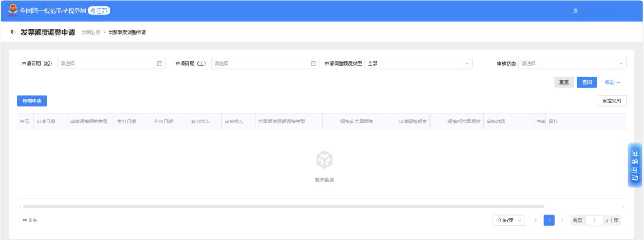This screenshot has height=240, width=644.
Task: Open the 征纳互动 side widget
Action: (x=635, y=166)
